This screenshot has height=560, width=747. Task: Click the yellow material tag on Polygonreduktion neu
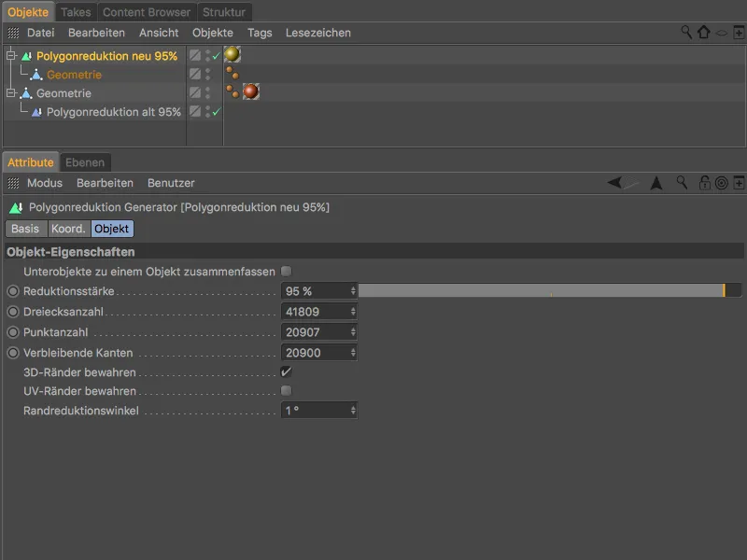click(233, 54)
